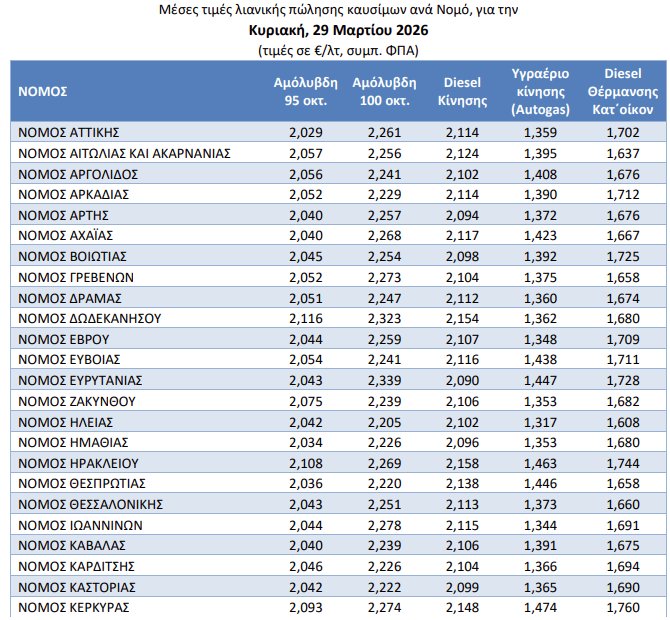Click the ΝΟΜΟΣ ΘΕΣΣΑΛΟΝΙΚΗΣ row label
670x620 pixels.
click(x=90, y=503)
